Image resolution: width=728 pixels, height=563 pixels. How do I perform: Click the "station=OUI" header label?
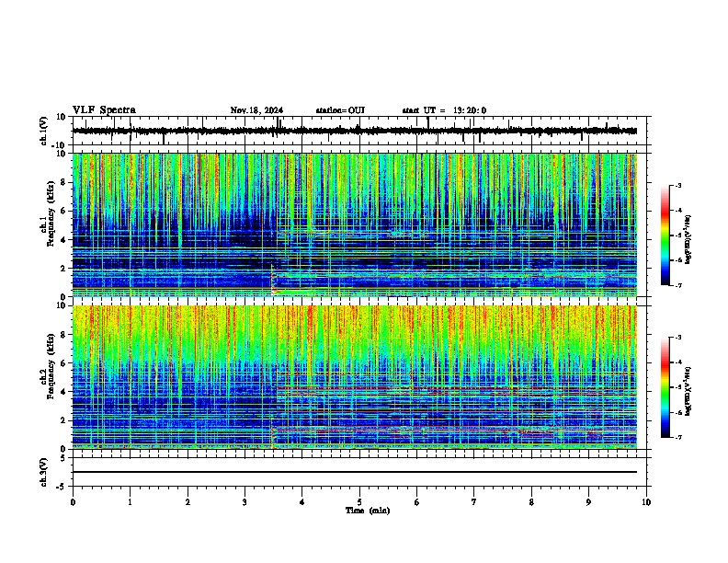click(x=340, y=110)
